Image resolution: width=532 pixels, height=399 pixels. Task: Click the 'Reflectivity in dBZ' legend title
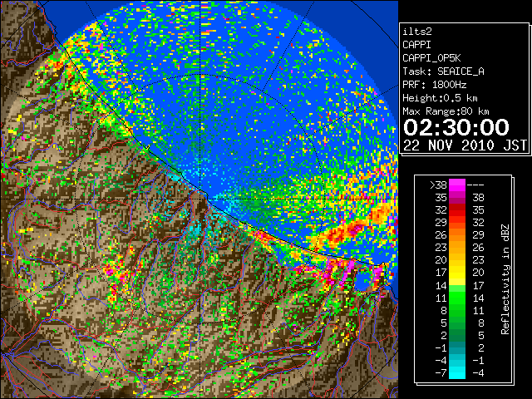tap(505, 279)
